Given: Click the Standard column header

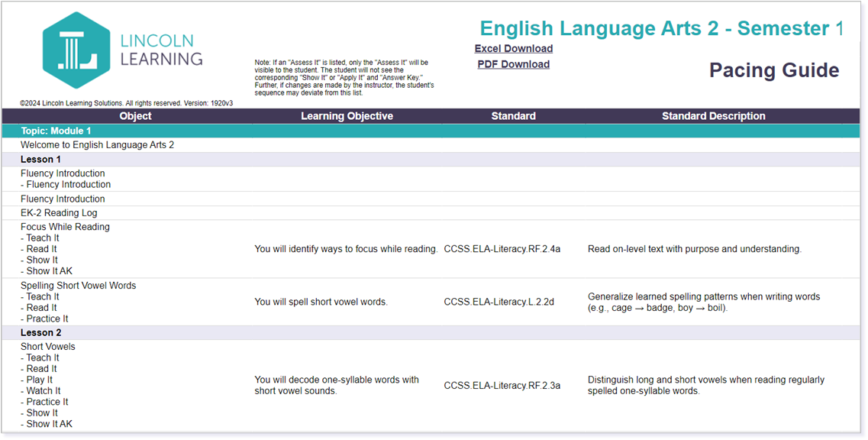Looking at the screenshot, I should pyautogui.click(x=513, y=116).
